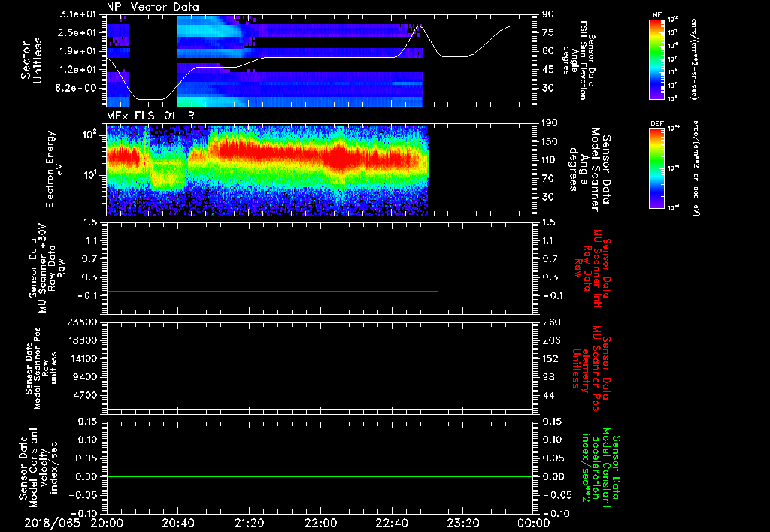The width and height of the screenshot is (770, 532).
Task: Click the "110" scanner angle tick label
Action: point(550,160)
